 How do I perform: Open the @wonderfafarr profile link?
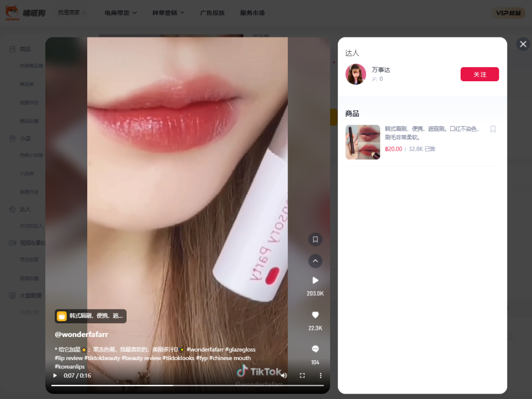81,334
